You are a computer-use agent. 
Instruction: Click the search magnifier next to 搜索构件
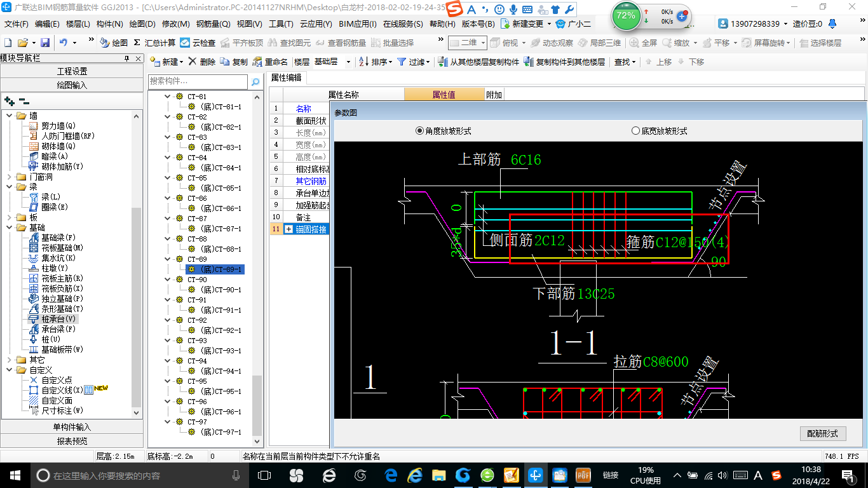[x=255, y=82]
